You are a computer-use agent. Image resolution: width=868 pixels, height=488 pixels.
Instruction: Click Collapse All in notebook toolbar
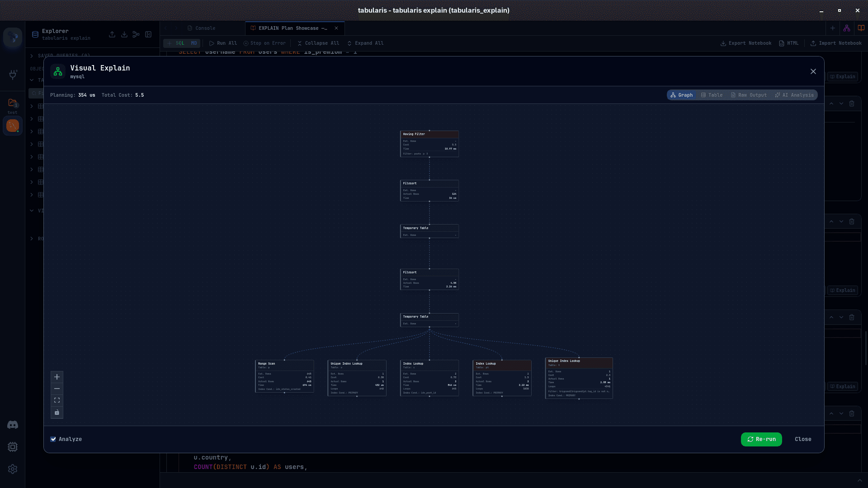click(x=318, y=43)
